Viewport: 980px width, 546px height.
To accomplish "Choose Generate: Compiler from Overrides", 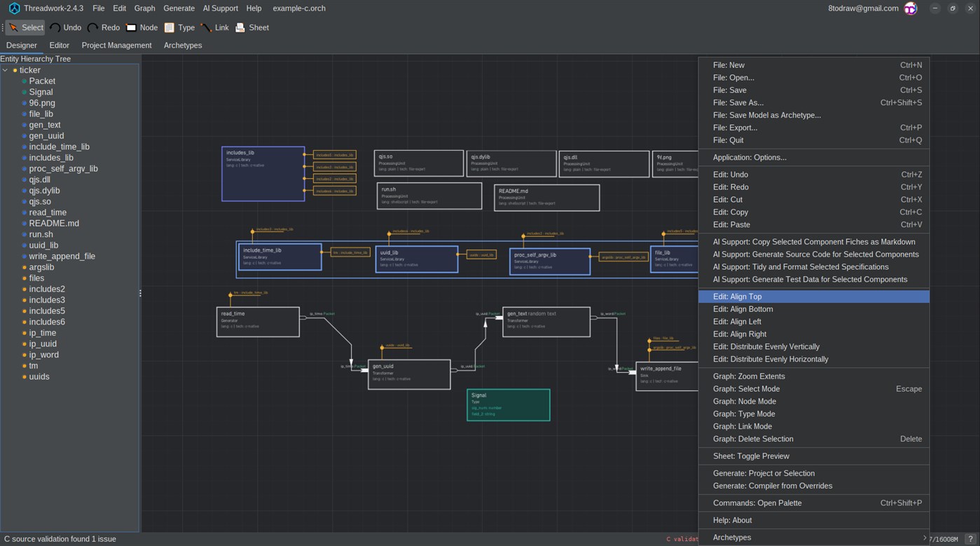I will pyautogui.click(x=814, y=486).
